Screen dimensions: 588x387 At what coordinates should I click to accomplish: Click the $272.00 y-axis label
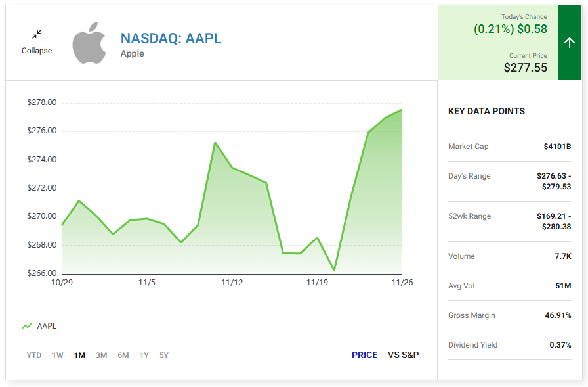[x=42, y=188]
